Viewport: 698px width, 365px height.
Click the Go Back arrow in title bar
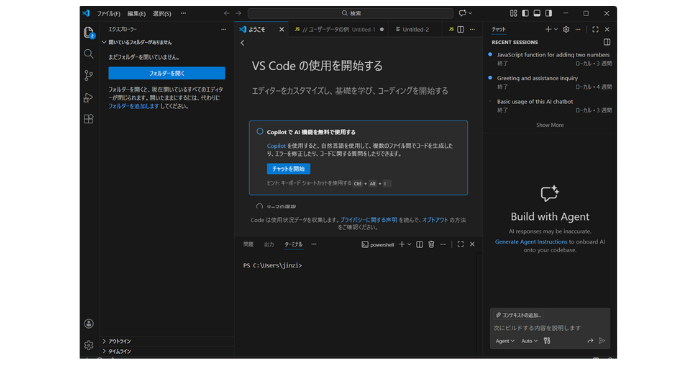pyautogui.click(x=227, y=13)
